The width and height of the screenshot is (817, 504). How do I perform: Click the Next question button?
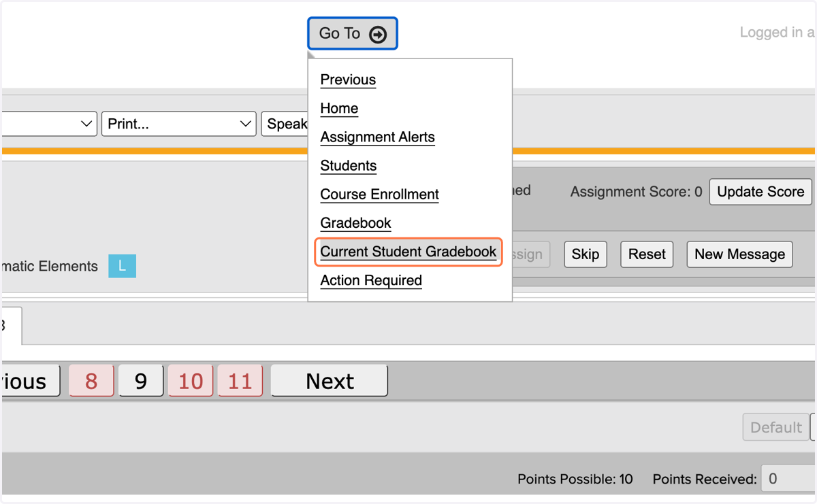pyautogui.click(x=330, y=381)
